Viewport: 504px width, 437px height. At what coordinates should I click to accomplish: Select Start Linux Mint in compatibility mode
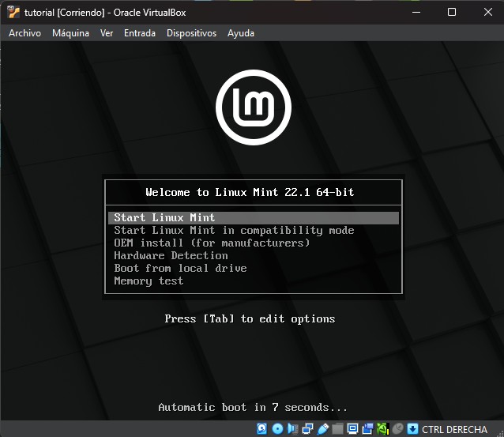point(234,230)
